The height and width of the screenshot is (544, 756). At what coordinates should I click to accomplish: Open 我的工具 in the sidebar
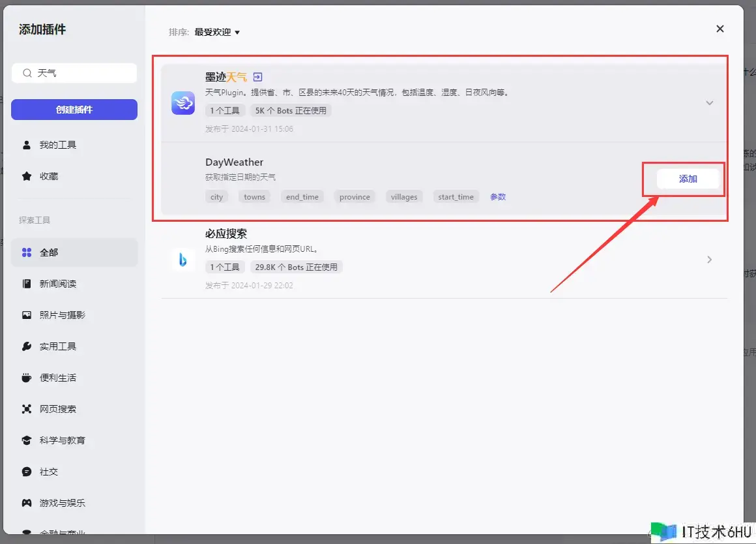tap(57, 145)
